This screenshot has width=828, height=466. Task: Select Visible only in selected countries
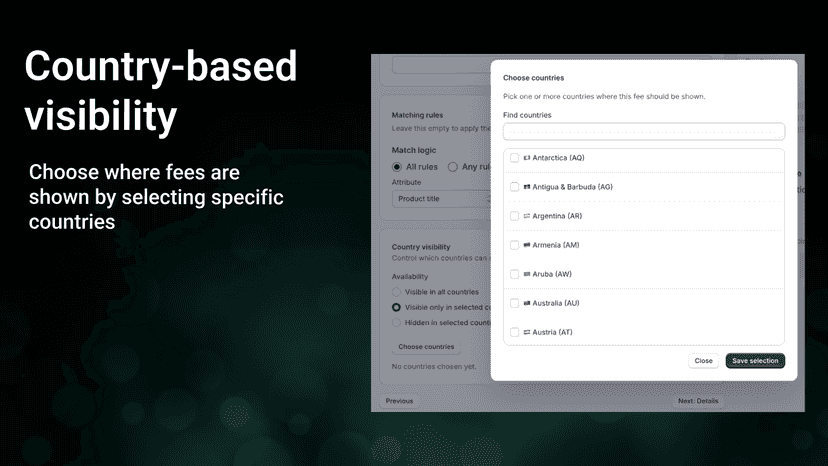click(x=396, y=307)
